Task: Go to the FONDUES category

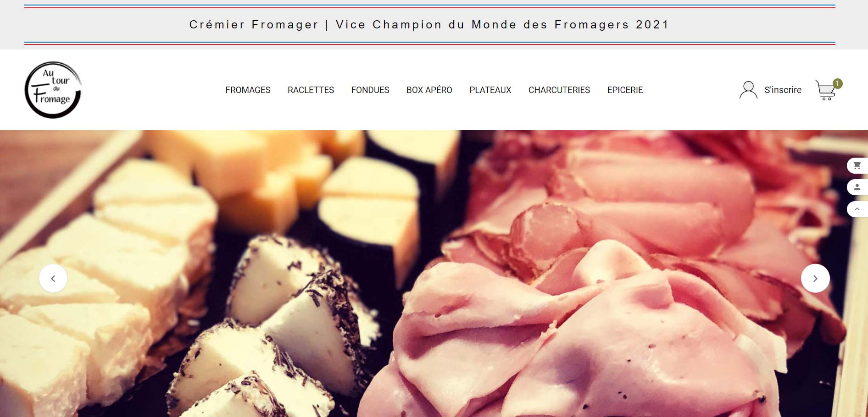Action: [x=370, y=90]
